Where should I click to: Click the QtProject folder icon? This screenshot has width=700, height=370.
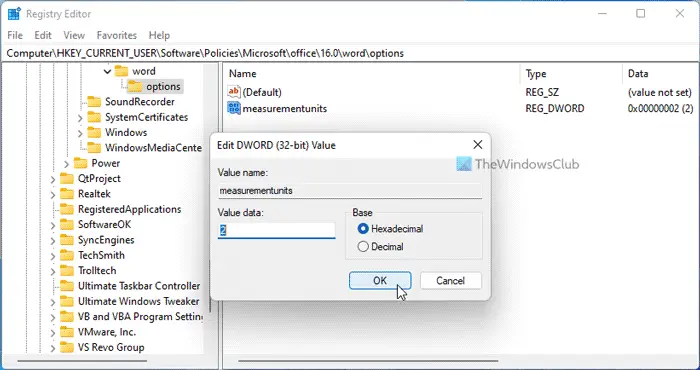click(x=67, y=179)
